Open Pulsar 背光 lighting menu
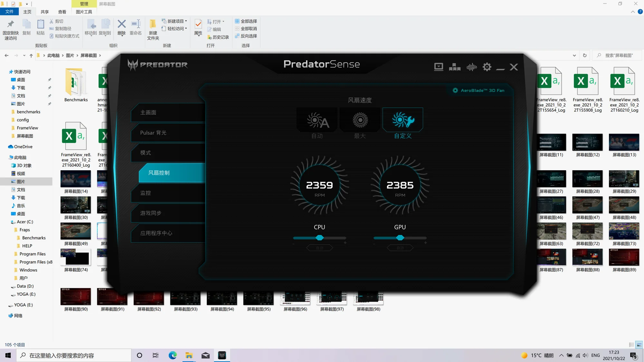Screen dimensions: 644x362 (168, 133)
